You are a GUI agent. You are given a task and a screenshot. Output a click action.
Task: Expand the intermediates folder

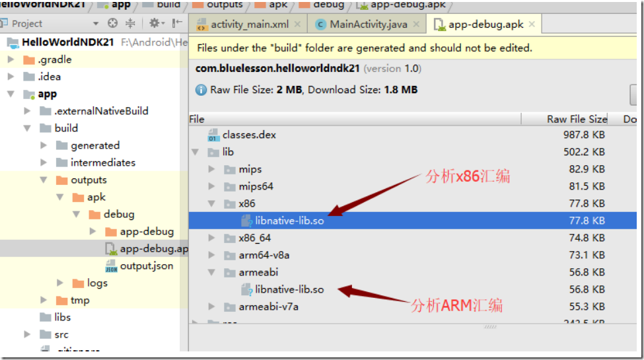pos(44,162)
